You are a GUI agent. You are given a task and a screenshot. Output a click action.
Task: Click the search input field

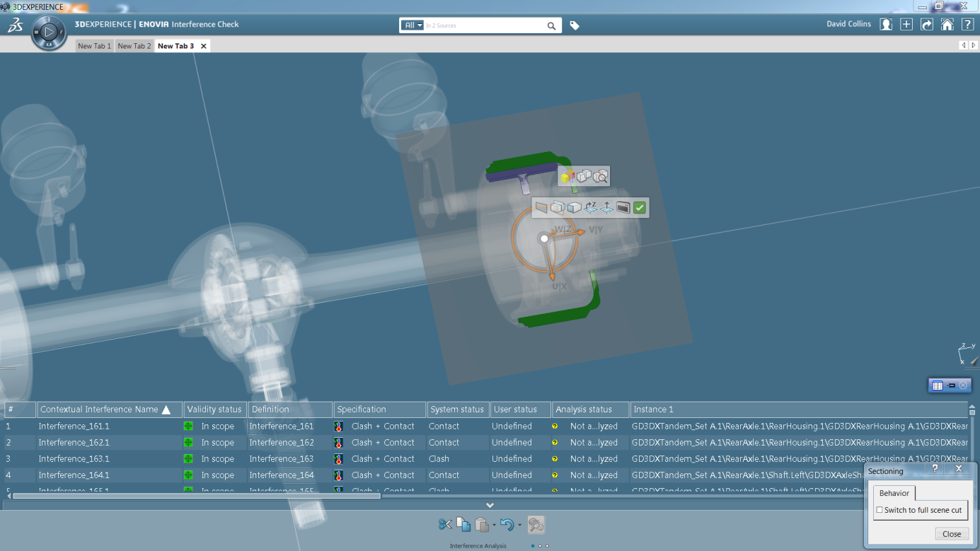[485, 25]
